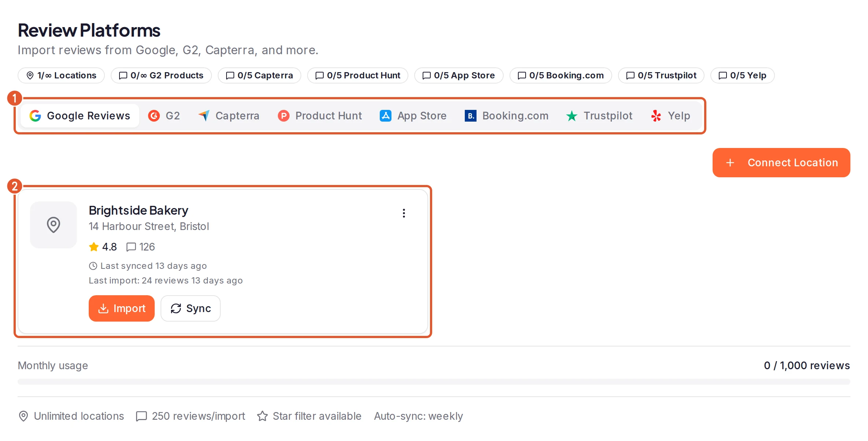Sync the Brightside Bakery location
The width and height of the screenshot is (868, 441).
pos(191,308)
